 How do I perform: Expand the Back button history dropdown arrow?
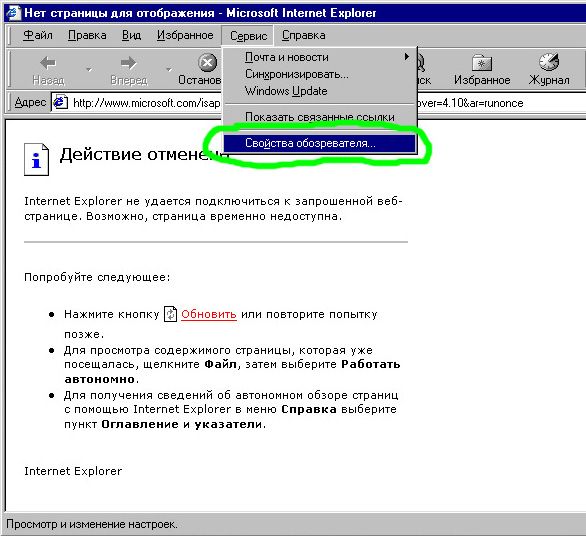click(89, 70)
